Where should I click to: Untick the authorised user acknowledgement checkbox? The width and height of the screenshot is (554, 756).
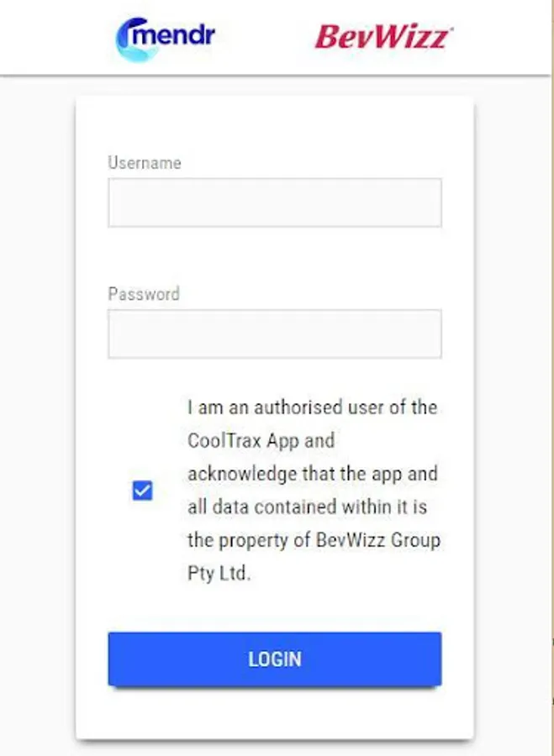coord(143,491)
